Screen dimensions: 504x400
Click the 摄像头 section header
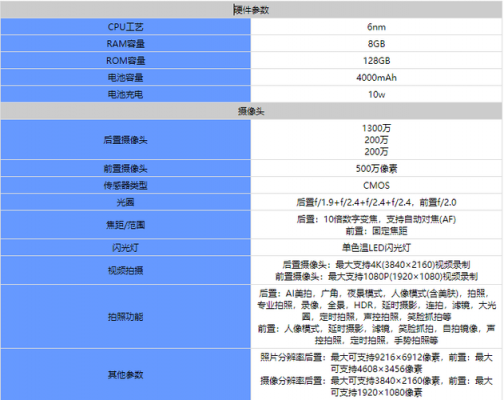251,111
